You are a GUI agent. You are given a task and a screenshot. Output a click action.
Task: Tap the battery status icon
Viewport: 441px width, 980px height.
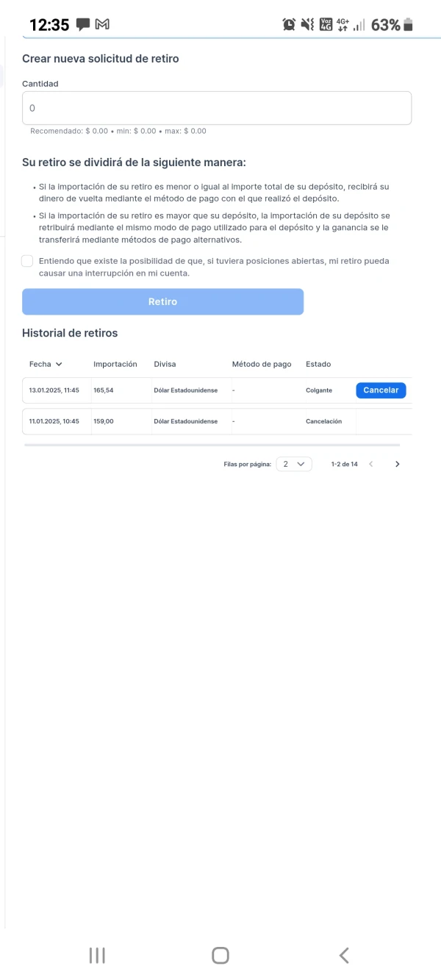coord(409,25)
